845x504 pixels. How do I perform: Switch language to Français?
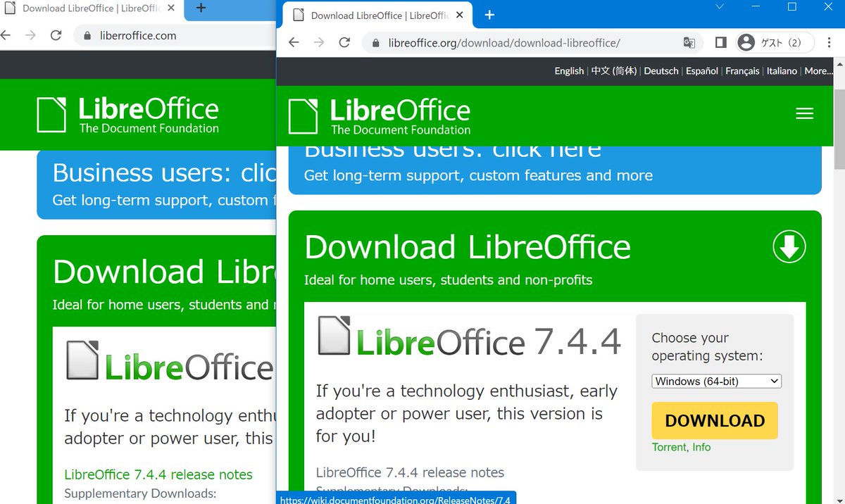click(x=742, y=70)
